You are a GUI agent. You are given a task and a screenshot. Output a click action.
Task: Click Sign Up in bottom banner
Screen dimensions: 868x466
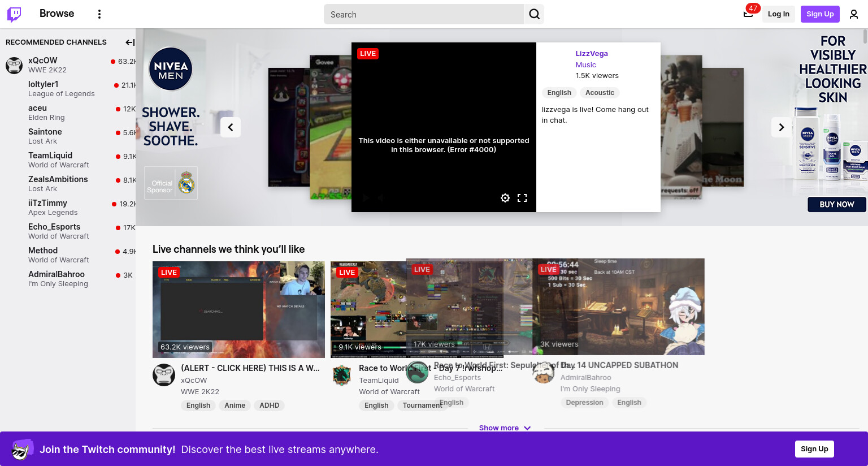click(814, 449)
